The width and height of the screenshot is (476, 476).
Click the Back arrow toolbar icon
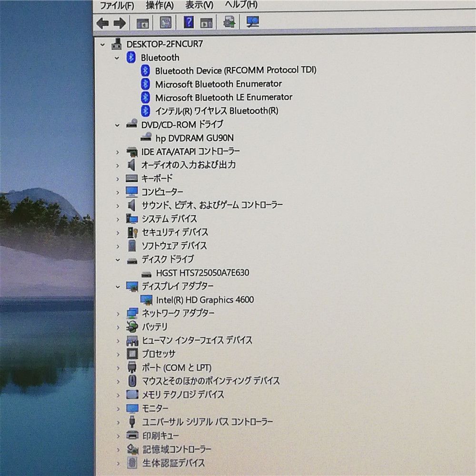click(x=102, y=23)
